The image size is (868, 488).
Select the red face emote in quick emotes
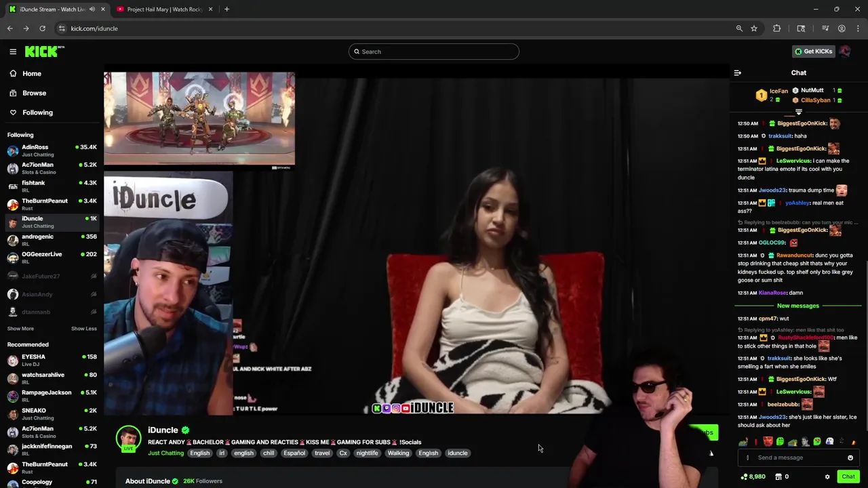(768, 442)
